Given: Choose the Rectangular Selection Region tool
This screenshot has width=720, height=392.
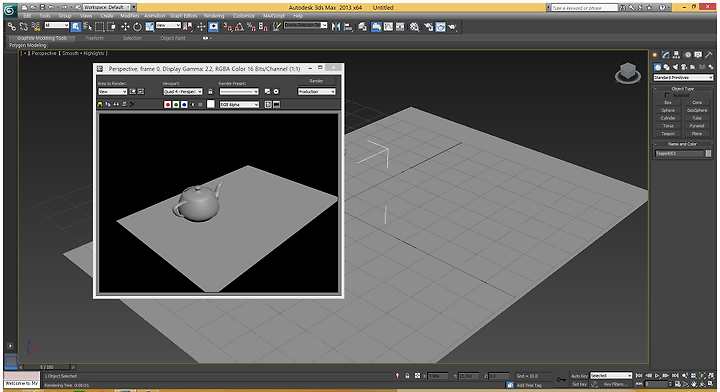Looking at the screenshot, I should 99,27.
